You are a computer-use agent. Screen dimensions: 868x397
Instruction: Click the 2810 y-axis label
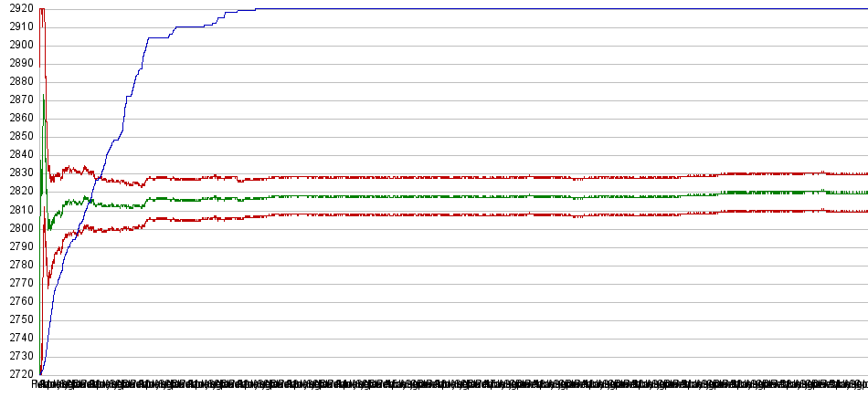click(x=18, y=209)
